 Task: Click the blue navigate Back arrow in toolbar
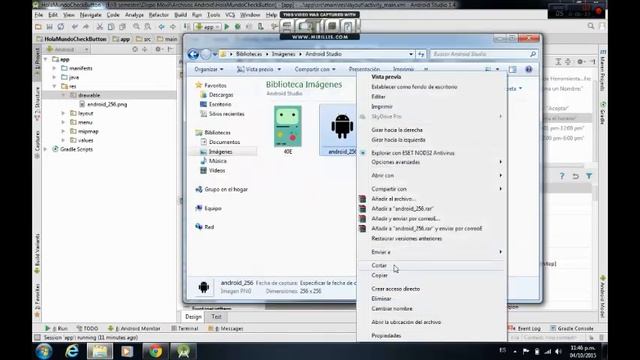[x=162, y=27]
